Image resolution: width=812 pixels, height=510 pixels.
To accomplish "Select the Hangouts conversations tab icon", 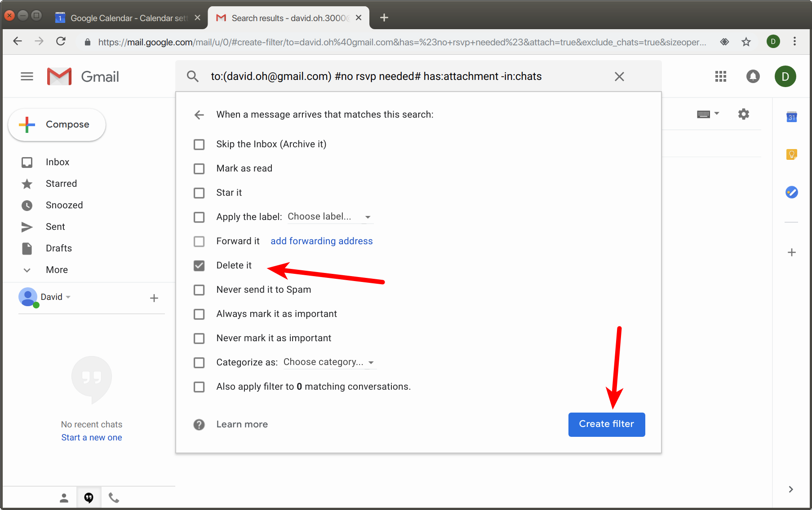I will tap(89, 498).
